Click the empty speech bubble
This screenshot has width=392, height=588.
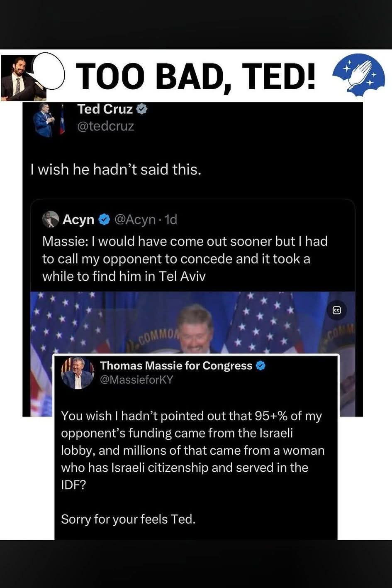pyautogui.click(x=48, y=71)
